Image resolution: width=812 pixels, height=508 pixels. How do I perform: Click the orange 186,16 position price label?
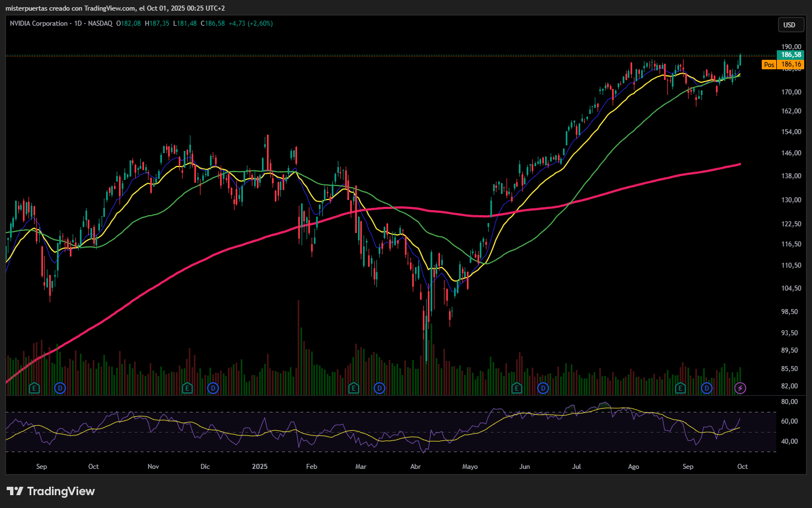pyautogui.click(x=791, y=65)
